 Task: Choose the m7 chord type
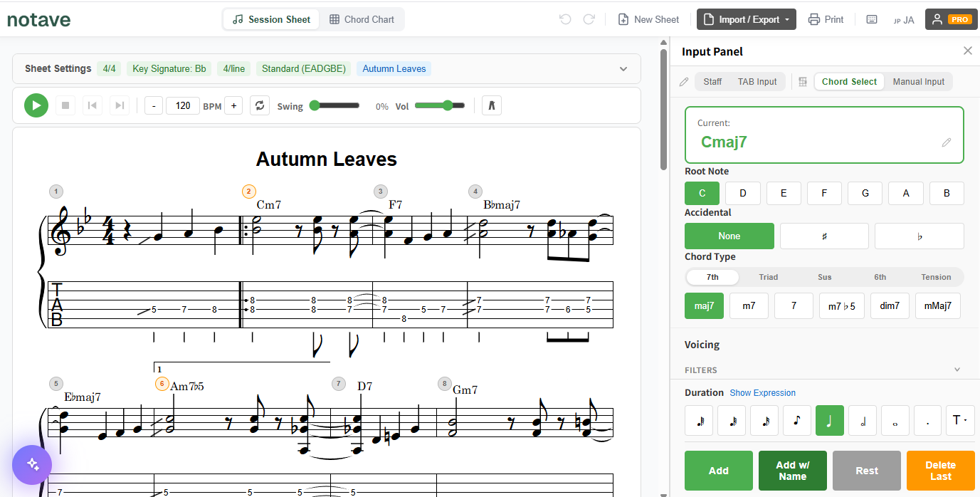pyautogui.click(x=749, y=305)
